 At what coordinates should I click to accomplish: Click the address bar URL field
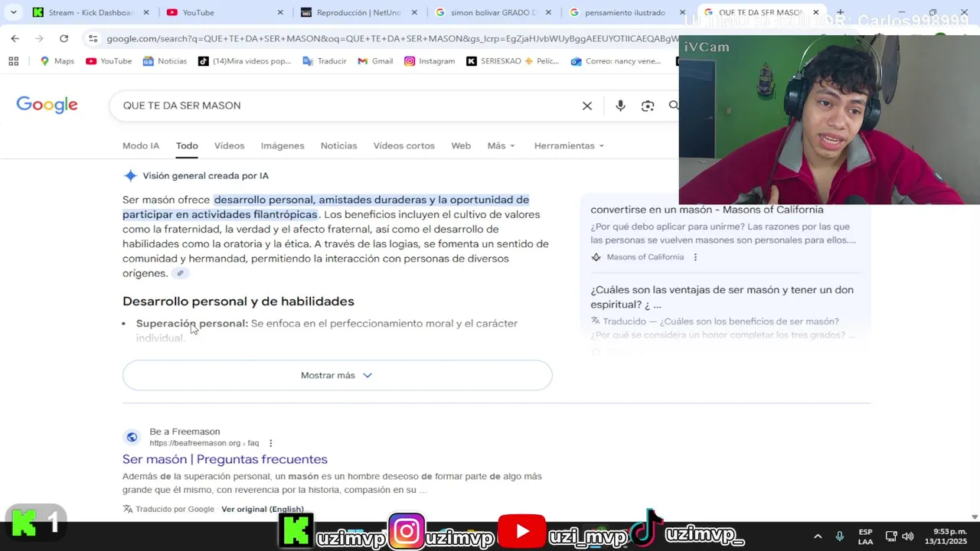point(390,38)
